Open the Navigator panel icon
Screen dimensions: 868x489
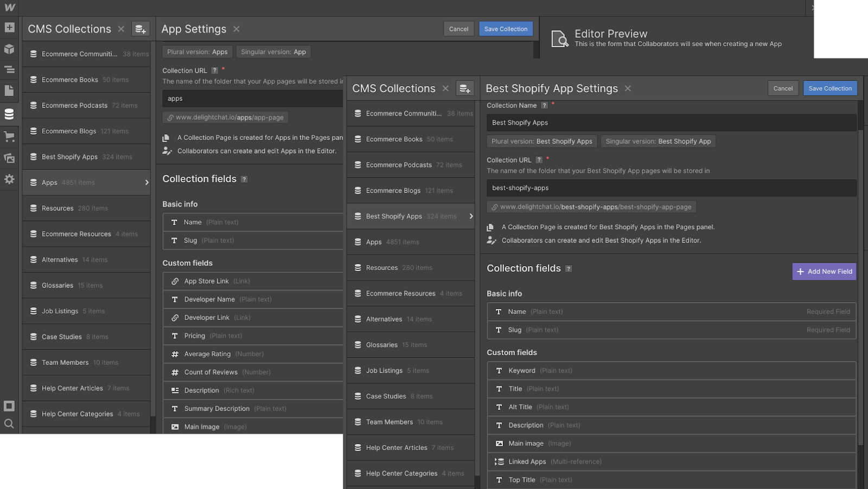[9, 69]
